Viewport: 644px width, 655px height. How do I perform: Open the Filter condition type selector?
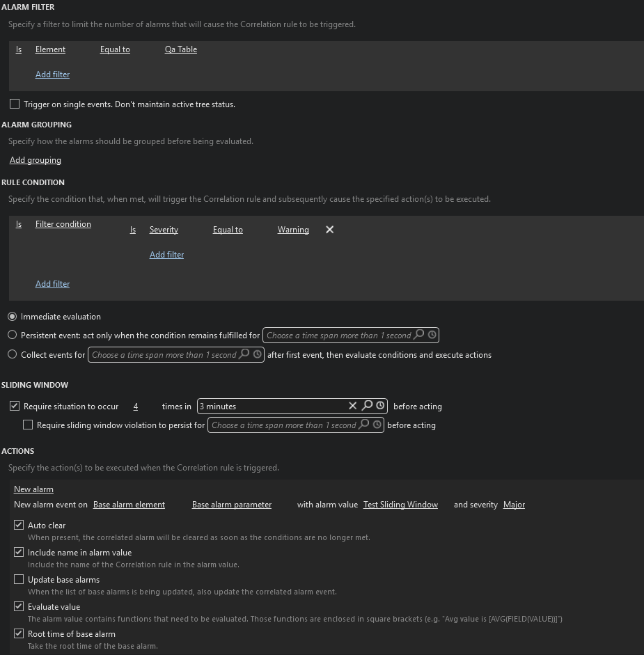coord(63,224)
